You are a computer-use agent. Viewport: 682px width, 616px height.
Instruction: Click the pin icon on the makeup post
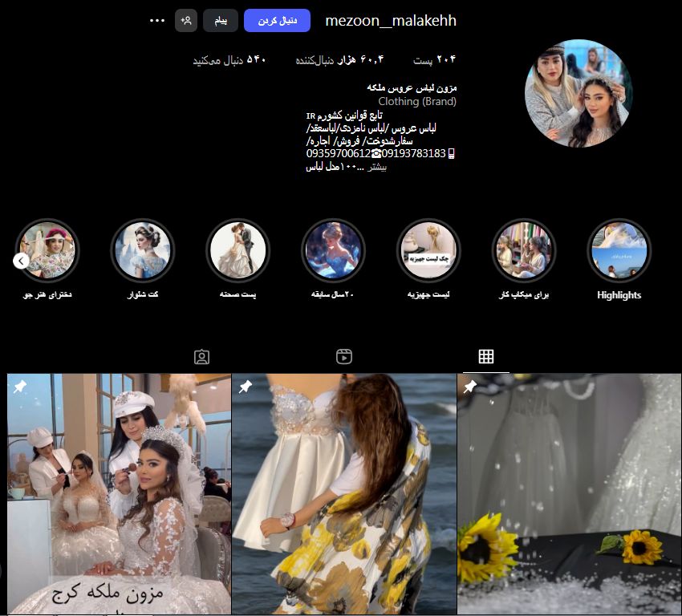(x=20, y=387)
